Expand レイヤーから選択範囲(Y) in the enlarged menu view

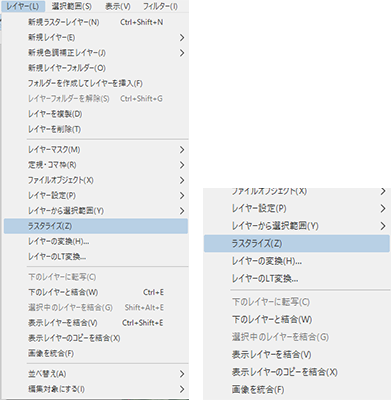pos(297,226)
